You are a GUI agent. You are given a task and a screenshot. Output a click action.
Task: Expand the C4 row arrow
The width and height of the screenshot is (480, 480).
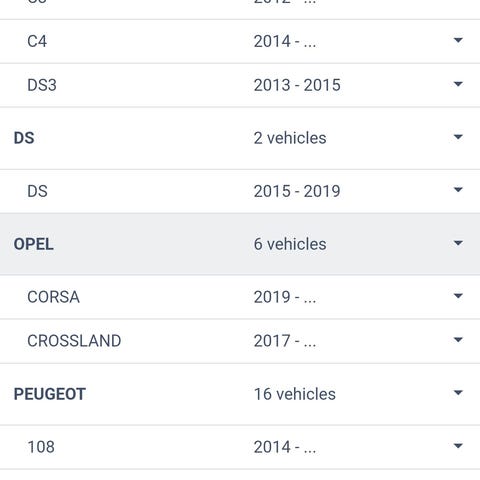(458, 40)
